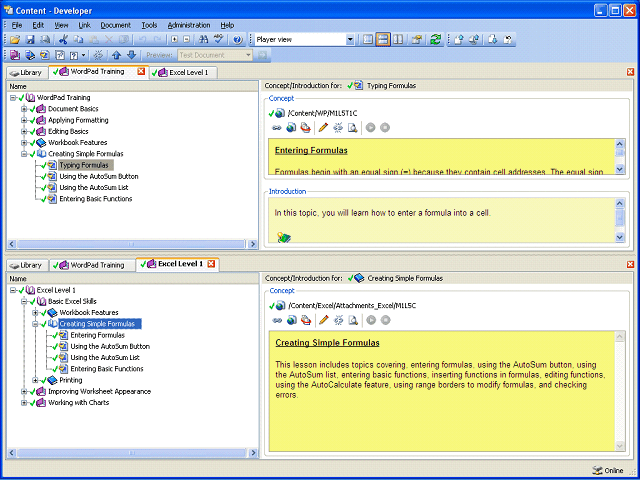Image resolution: width=640 pixels, height=480 pixels.
Task: Click the Find binoculars icon
Action: tap(203, 40)
